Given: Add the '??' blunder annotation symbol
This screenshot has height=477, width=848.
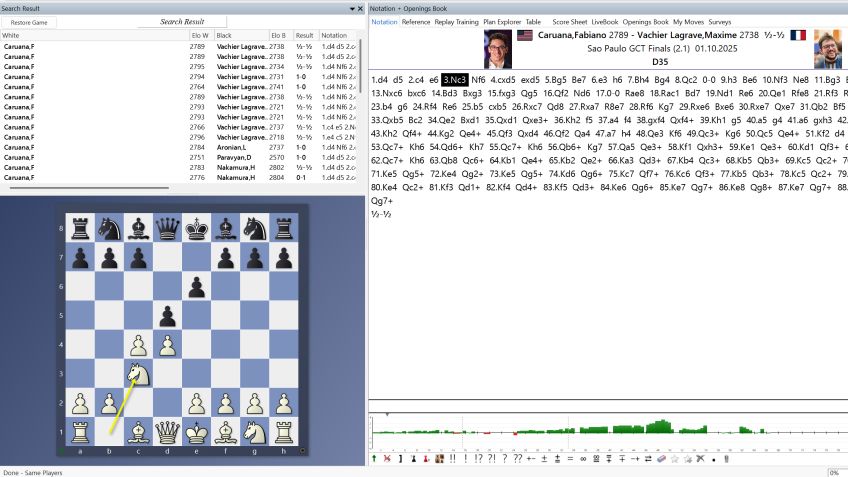Looking at the screenshot, I should click(517, 458).
